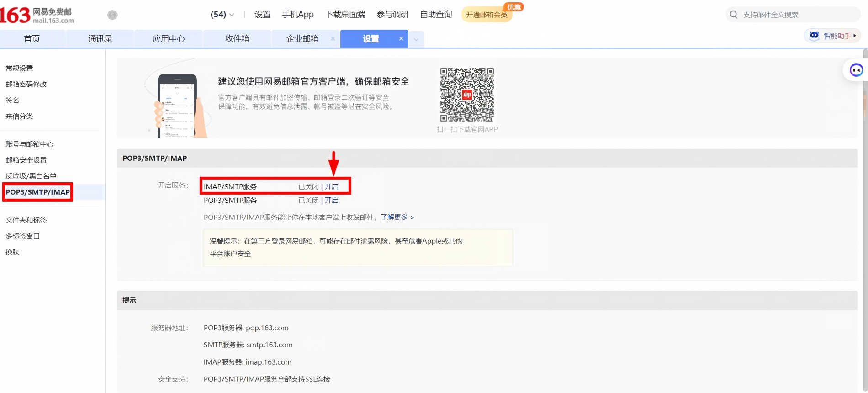Open 常规设置 in the sidebar

[19, 68]
